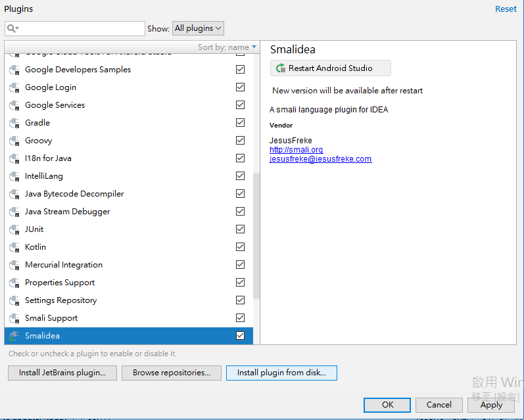
Task: Click Install JetBrains plugin button
Action: (62, 373)
